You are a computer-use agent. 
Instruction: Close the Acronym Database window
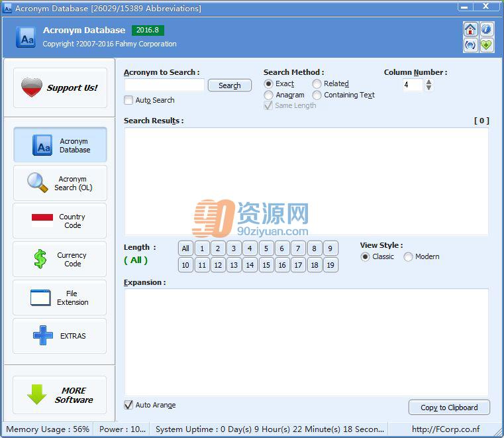tap(486, 7)
